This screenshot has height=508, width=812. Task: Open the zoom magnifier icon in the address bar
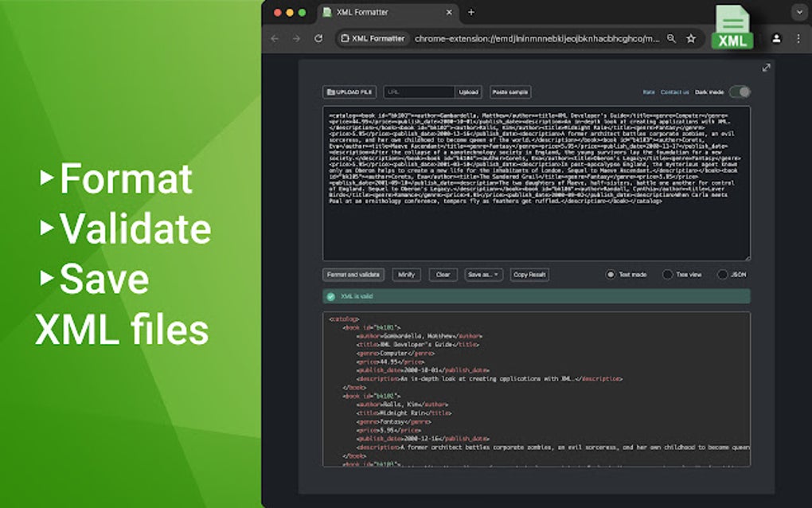[x=671, y=37]
